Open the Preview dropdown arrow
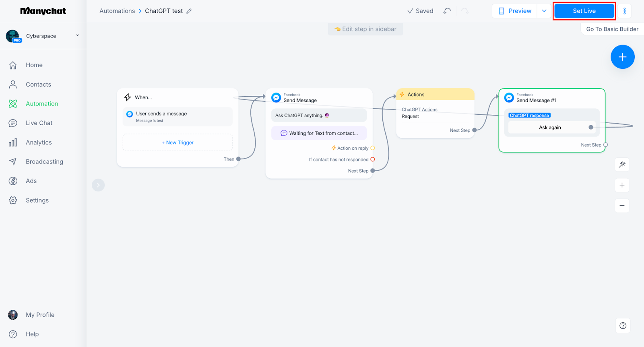This screenshot has width=644, height=347. (544, 11)
